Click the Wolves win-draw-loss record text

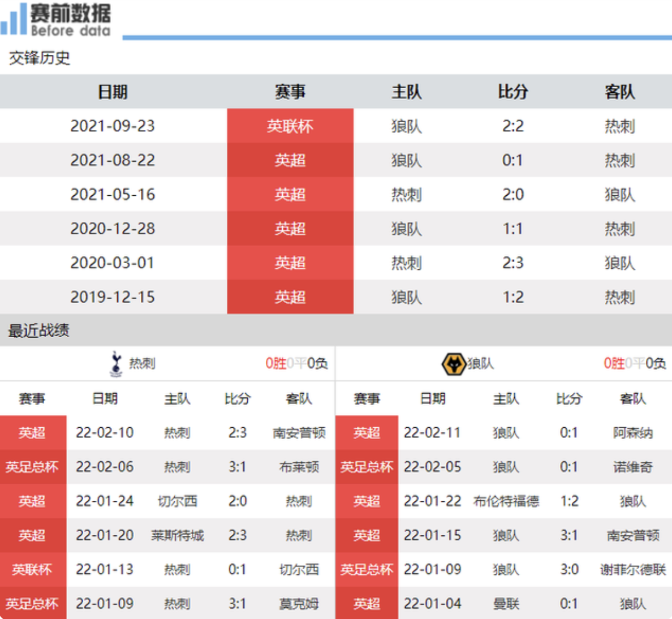(634, 364)
